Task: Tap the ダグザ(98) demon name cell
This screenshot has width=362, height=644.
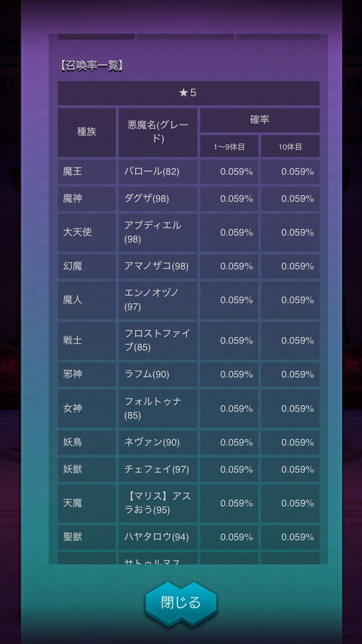Action: click(158, 199)
